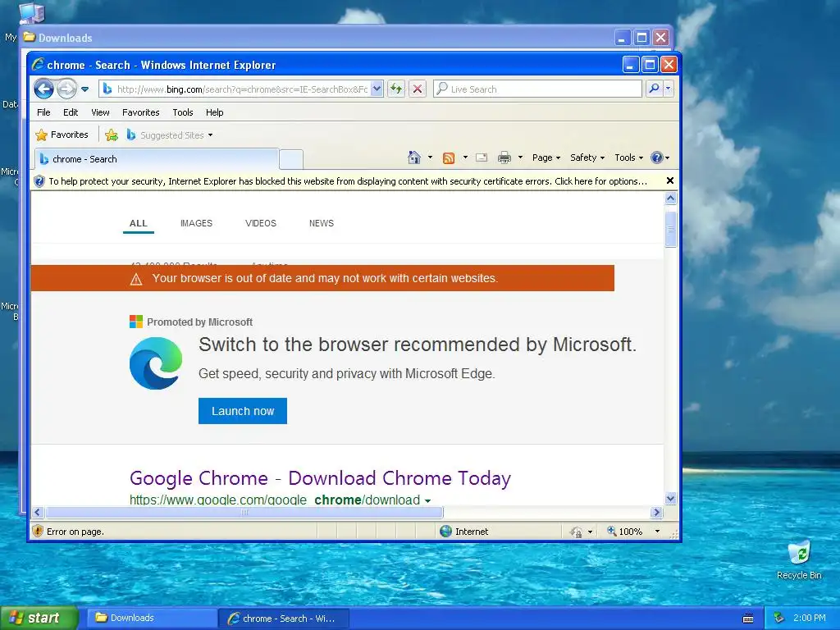Viewport: 840px width, 630px height.
Task: Expand the address bar URL history dropdown
Action: 377,89
